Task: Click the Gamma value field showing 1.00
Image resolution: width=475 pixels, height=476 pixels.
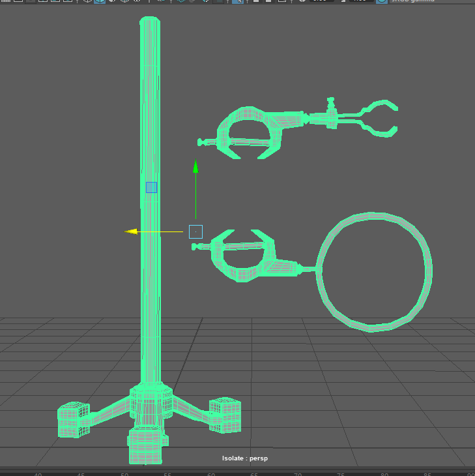Action: (361, 1)
